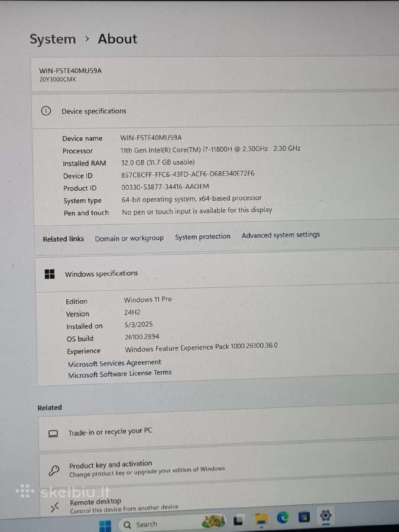Select the Device name value WIN-FSTE40MU59A
Image resolution: width=399 pixels, height=532 pixels.
click(151, 137)
